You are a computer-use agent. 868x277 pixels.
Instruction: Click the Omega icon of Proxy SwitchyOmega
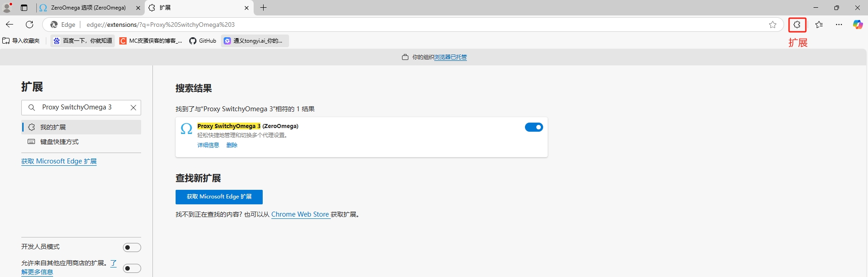coord(186,129)
